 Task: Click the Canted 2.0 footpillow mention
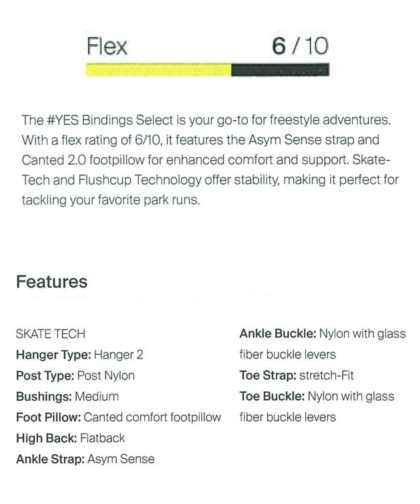click(83, 160)
